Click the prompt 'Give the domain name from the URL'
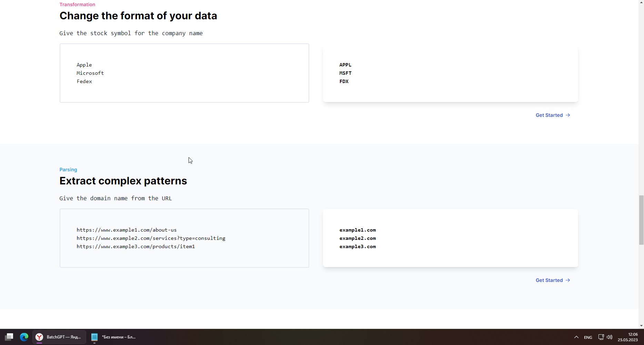 (115, 198)
